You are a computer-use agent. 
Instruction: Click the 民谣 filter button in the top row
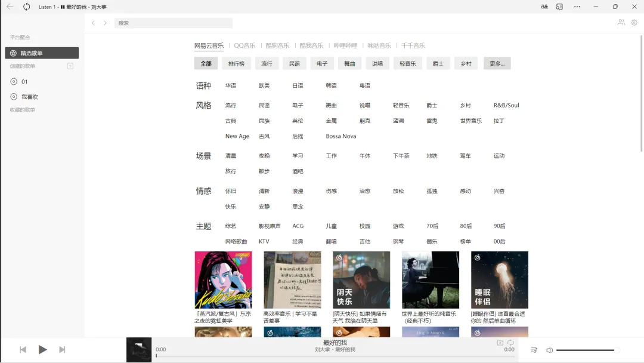tap(295, 63)
